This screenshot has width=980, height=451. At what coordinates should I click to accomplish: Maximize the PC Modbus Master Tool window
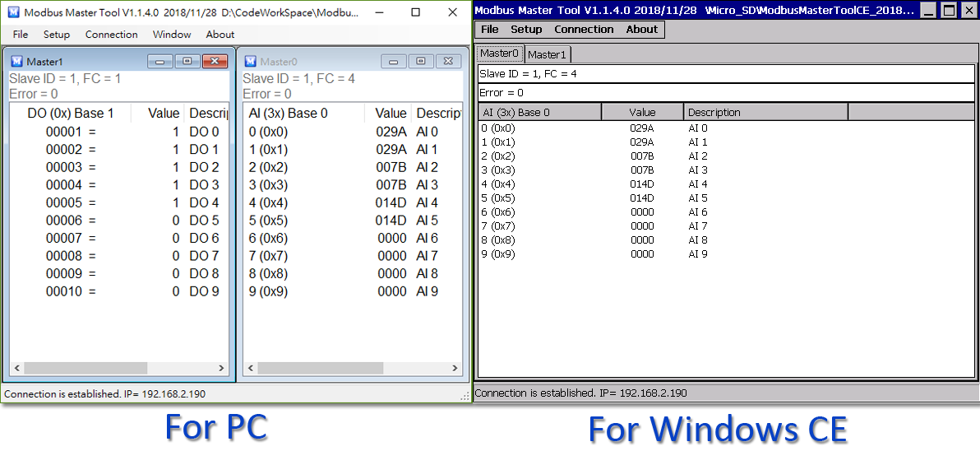coord(416,12)
